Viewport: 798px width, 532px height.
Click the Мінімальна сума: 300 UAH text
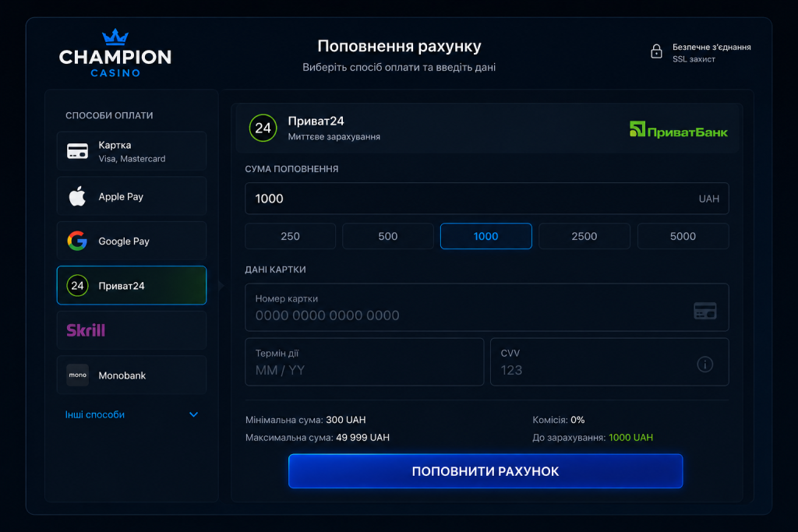[305, 420]
